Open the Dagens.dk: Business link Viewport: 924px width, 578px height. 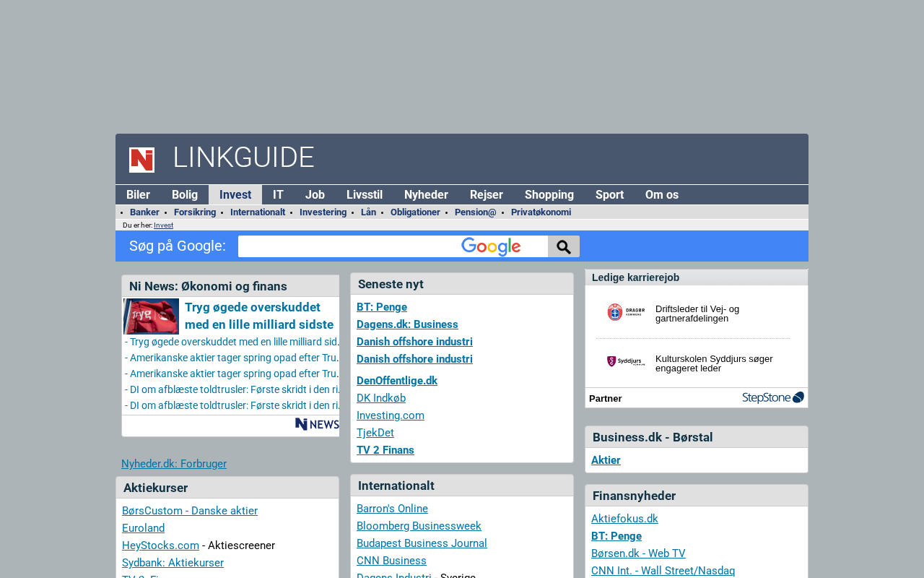[407, 324]
